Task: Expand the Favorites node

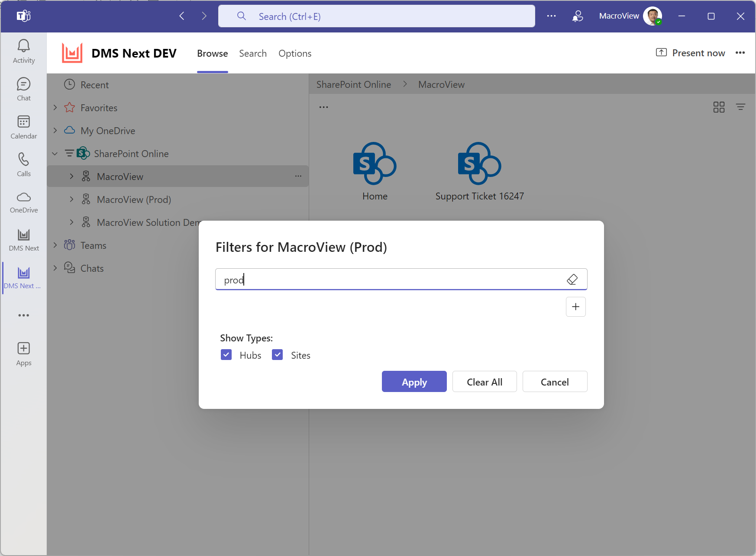Action: point(55,107)
